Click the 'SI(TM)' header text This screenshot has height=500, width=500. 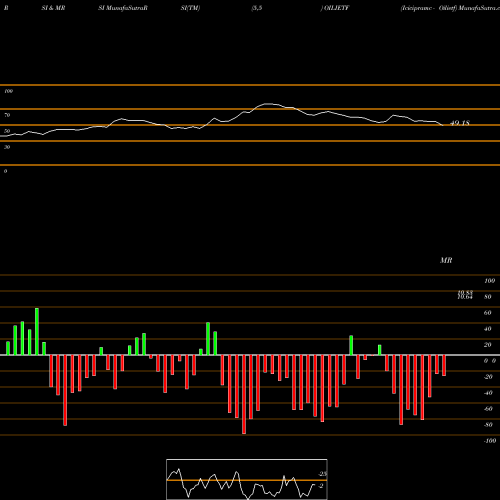tap(190, 8)
